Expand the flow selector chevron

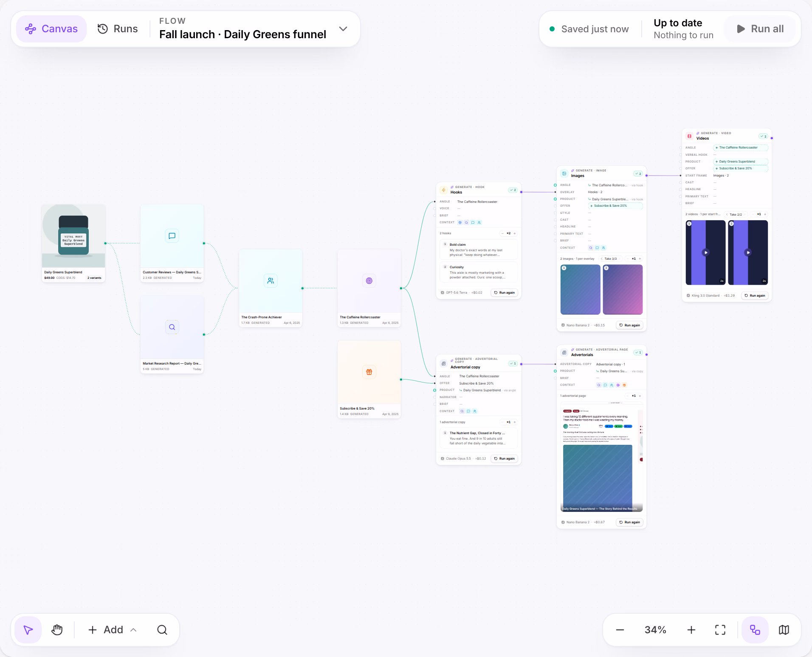343,29
